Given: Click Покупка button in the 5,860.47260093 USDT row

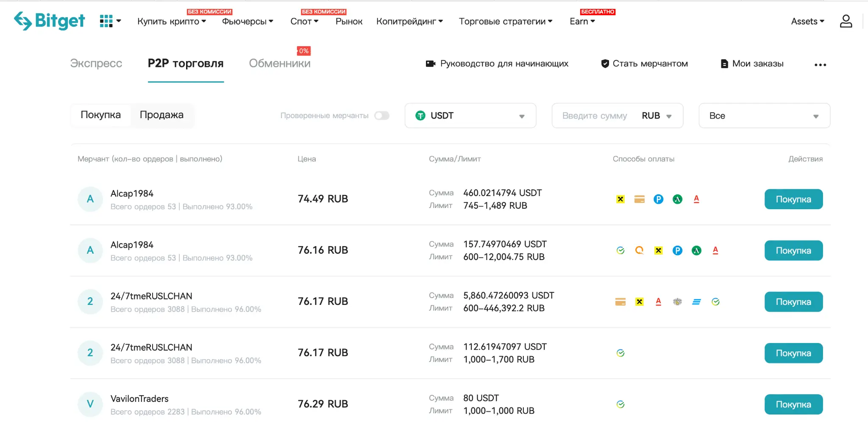Looking at the screenshot, I should (793, 302).
